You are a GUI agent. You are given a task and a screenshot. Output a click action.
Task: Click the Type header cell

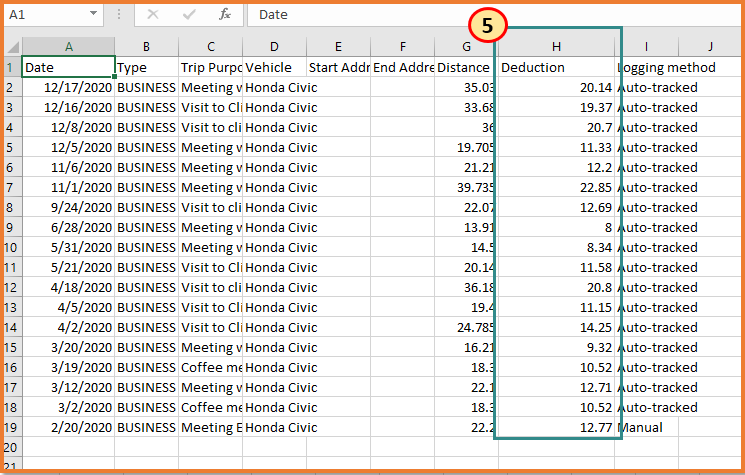(146, 67)
